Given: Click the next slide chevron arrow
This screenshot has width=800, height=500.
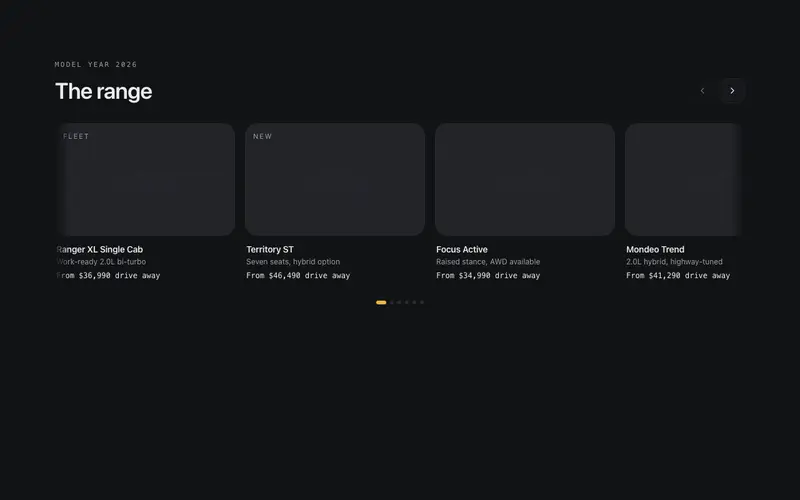Looking at the screenshot, I should tap(732, 91).
